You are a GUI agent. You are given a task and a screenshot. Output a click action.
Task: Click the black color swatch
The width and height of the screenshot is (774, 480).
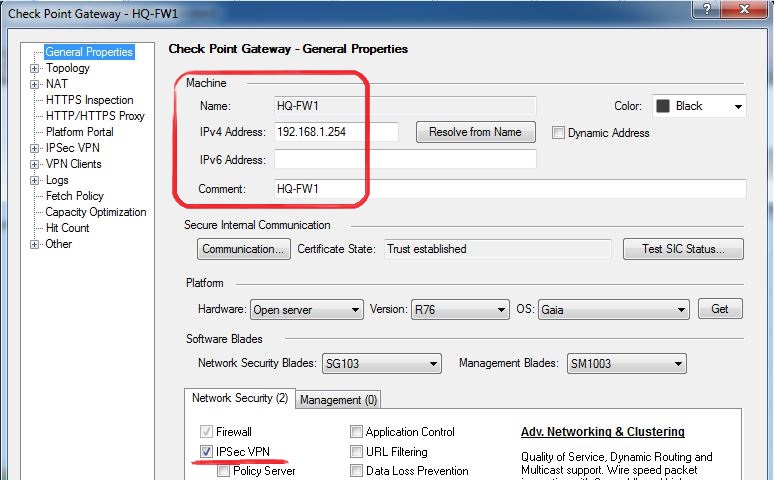tap(663, 106)
